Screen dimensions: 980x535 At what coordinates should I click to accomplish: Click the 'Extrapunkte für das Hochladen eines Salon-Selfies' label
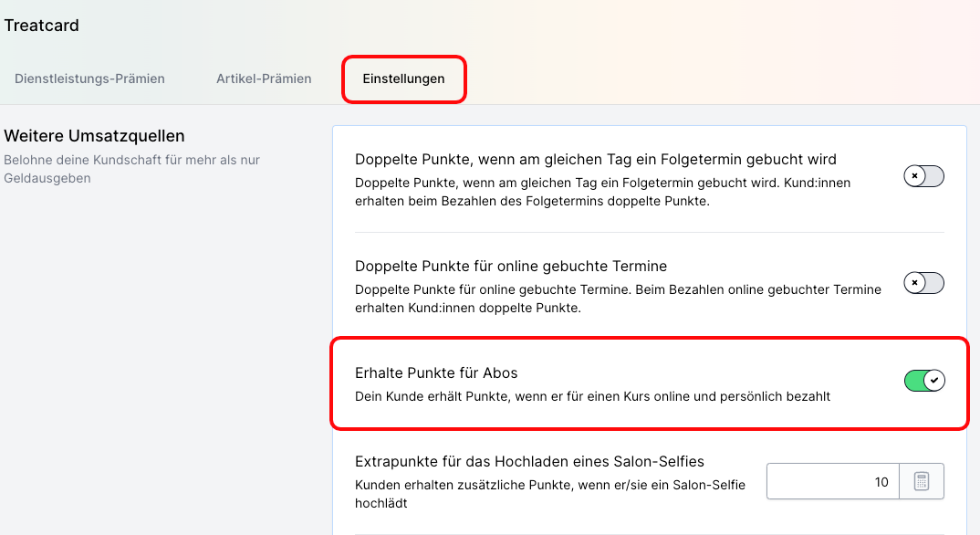(x=529, y=461)
